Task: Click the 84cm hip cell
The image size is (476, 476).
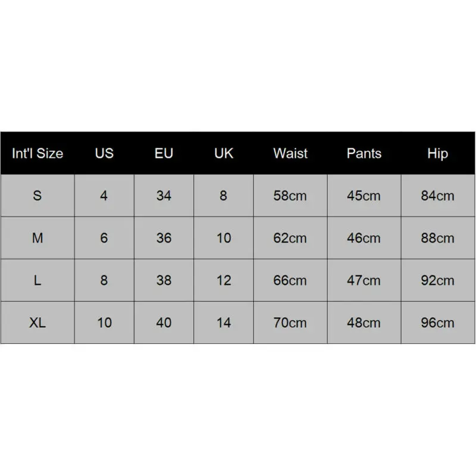Action: pyautogui.click(x=437, y=196)
